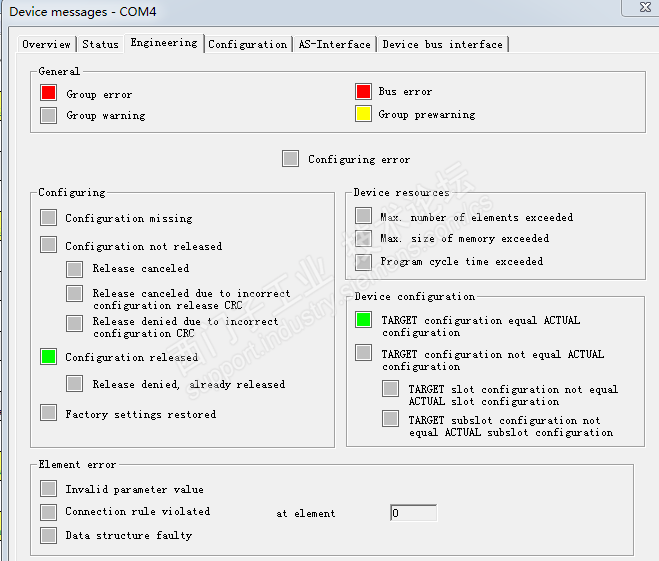Click green Configuration released indicator
Image resolution: width=659 pixels, height=561 pixels.
pos(48,357)
